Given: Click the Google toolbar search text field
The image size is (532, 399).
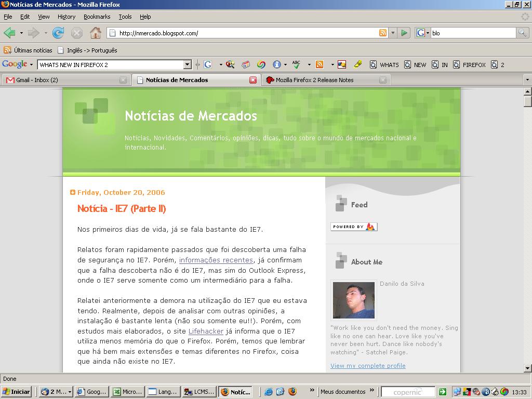Looking at the screenshot, I should click(x=111, y=64).
